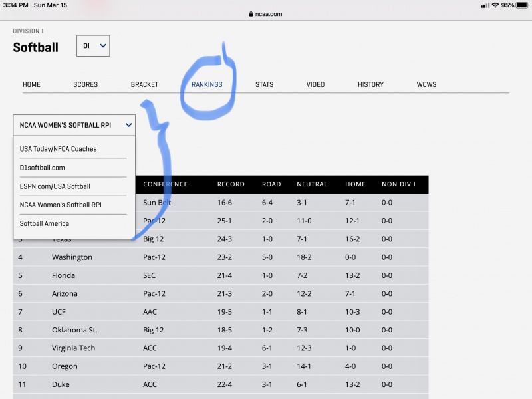Switch to the BRACKET tab

click(x=144, y=84)
